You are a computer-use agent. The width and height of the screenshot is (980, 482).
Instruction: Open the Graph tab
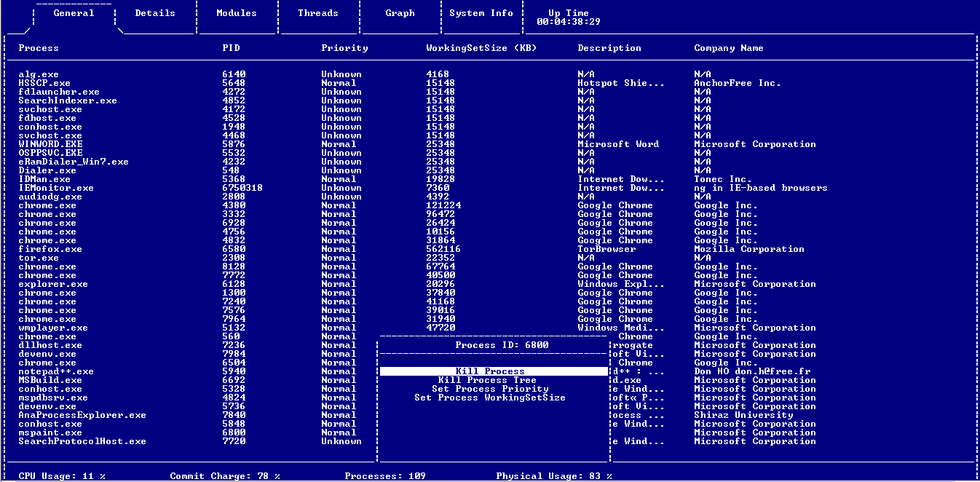click(400, 13)
